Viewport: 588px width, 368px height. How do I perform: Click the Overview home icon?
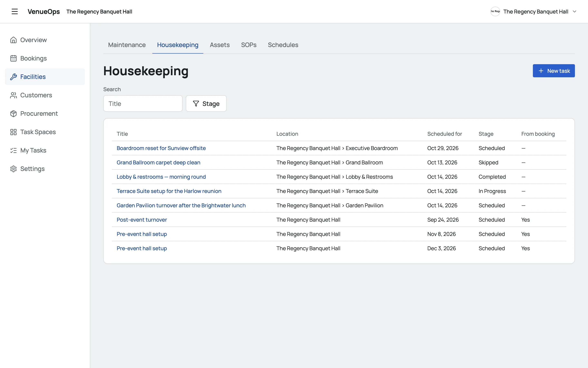point(13,40)
